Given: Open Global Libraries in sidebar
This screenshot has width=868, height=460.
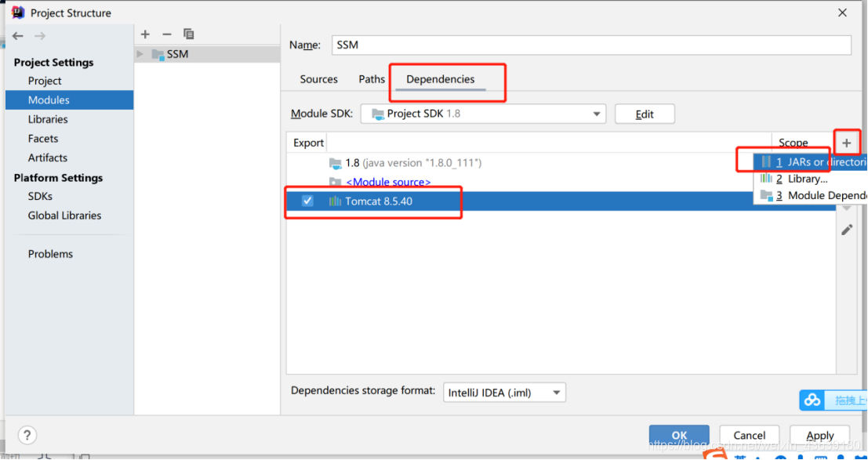Looking at the screenshot, I should coord(65,216).
